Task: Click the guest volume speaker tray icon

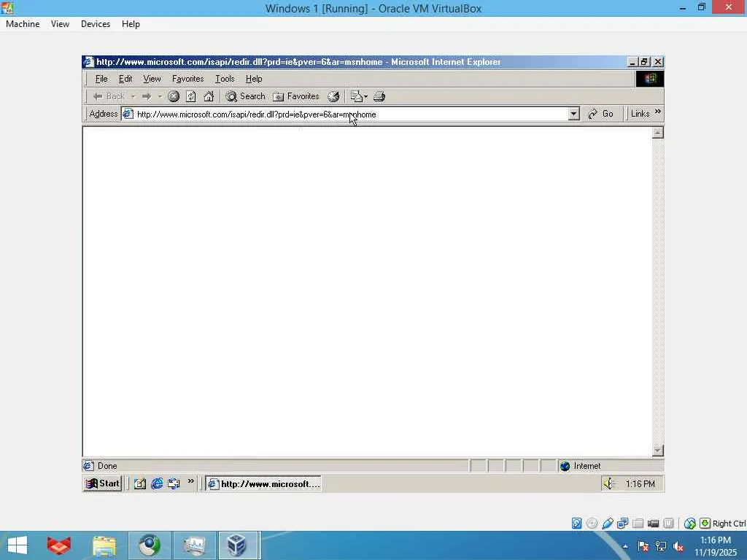Action: [x=609, y=484]
